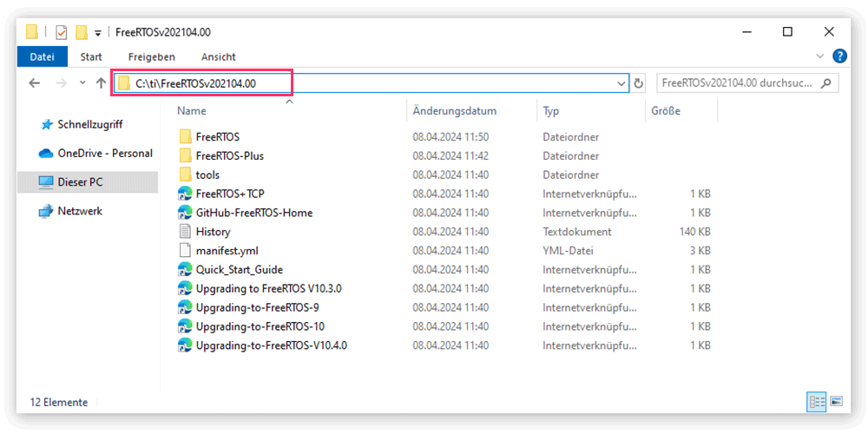Click the window title bar folder icon

32,32
